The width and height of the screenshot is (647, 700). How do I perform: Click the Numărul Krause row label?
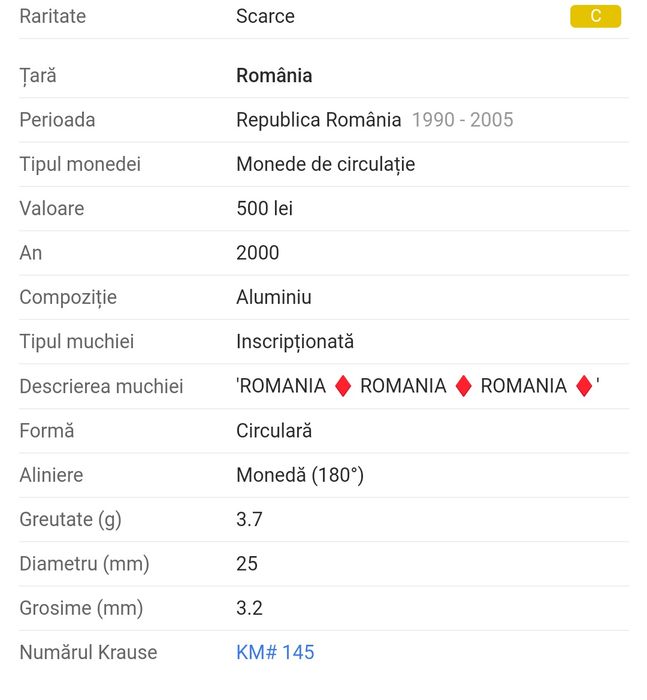pyautogui.click(x=88, y=652)
